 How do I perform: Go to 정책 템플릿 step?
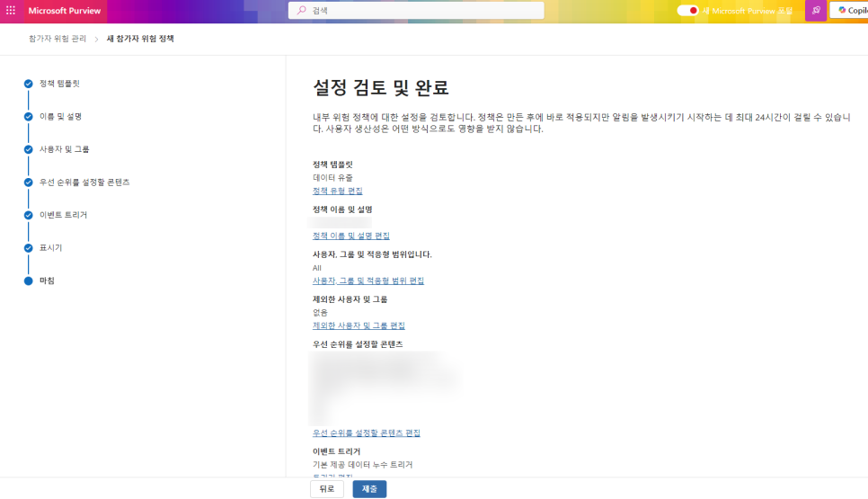point(59,84)
